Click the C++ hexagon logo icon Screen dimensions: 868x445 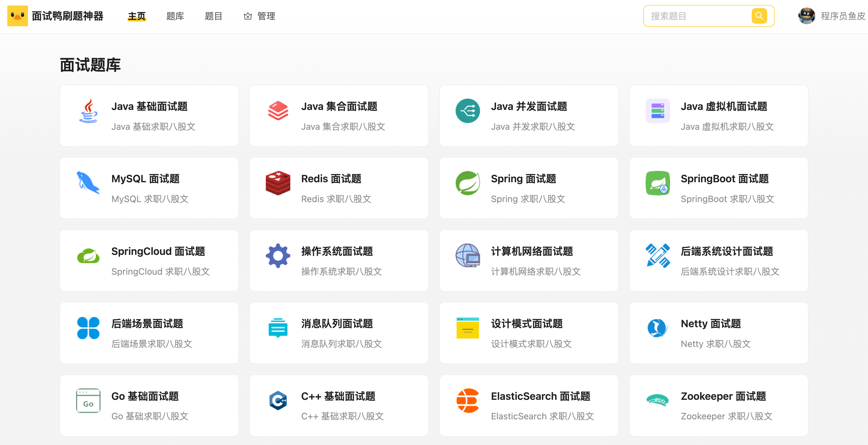[278, 400]
